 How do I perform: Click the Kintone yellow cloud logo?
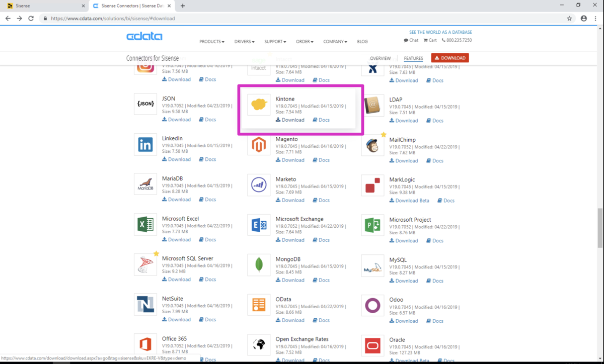(x=259, y=105)
